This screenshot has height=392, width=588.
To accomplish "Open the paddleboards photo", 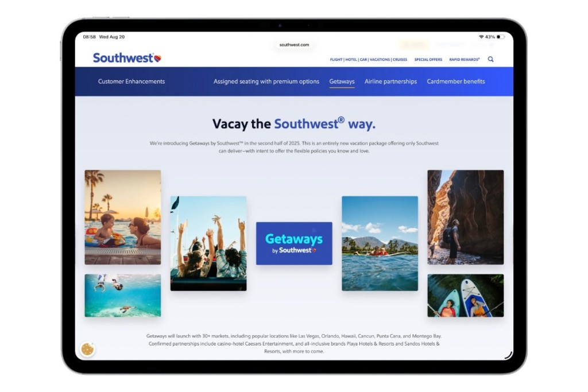I will tap(465, 296).
